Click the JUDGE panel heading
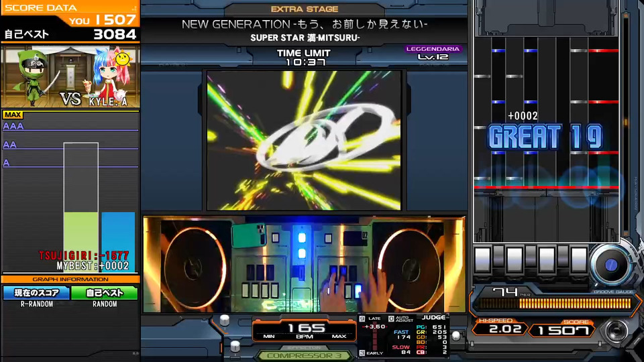The image size is (644, 362). click(434, 317)
